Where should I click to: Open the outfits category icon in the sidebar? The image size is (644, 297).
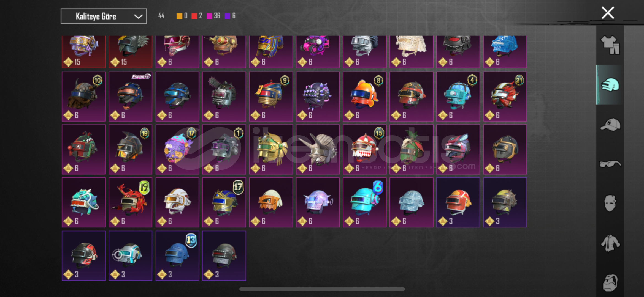610,45
